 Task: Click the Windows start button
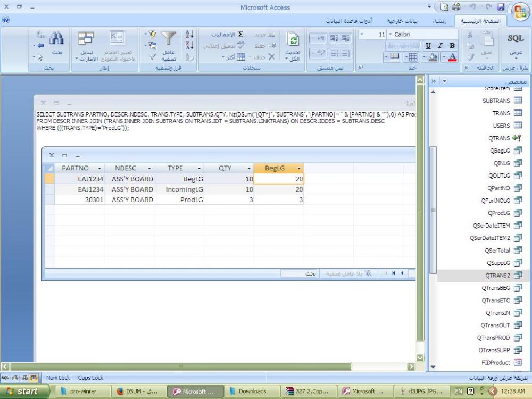[24, 391]
